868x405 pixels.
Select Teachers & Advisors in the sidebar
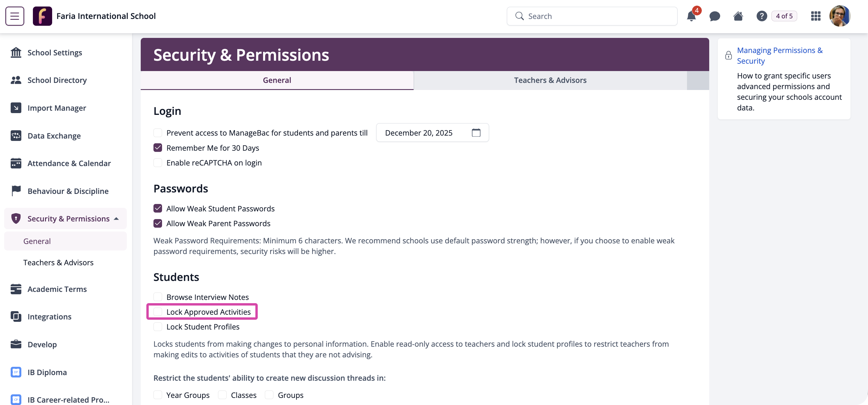click(x=58, y=262)
